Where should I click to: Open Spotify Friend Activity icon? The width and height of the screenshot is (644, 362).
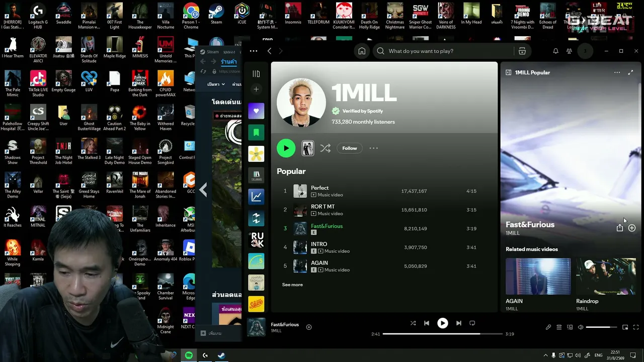(569, 51)
